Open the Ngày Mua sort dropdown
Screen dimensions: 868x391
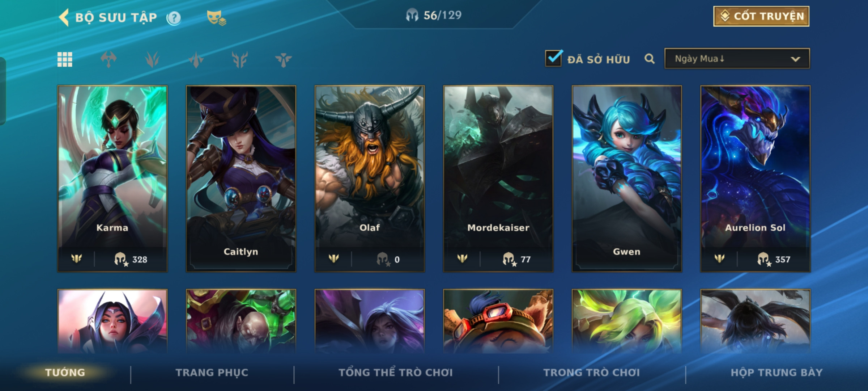coord(737,59)
